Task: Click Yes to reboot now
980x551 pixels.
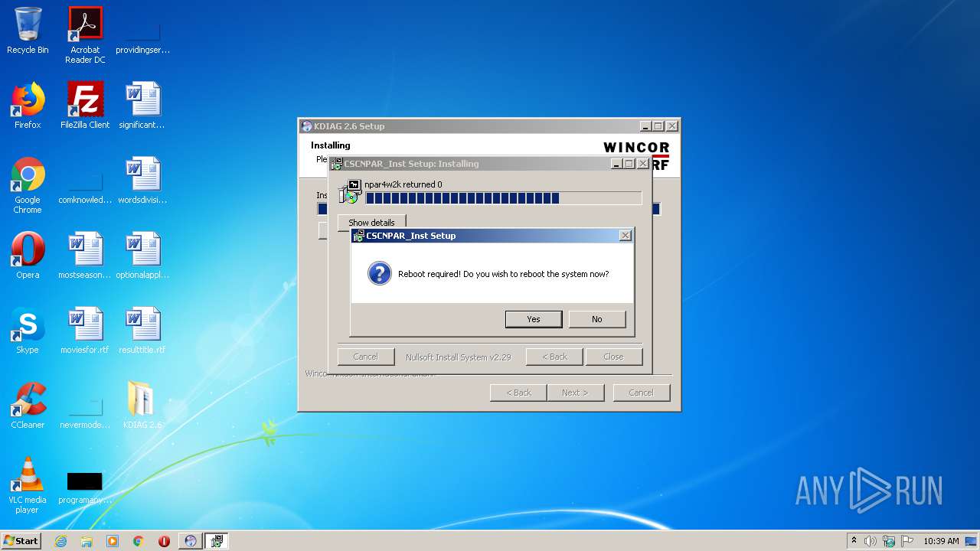Action: click(534, 319)
